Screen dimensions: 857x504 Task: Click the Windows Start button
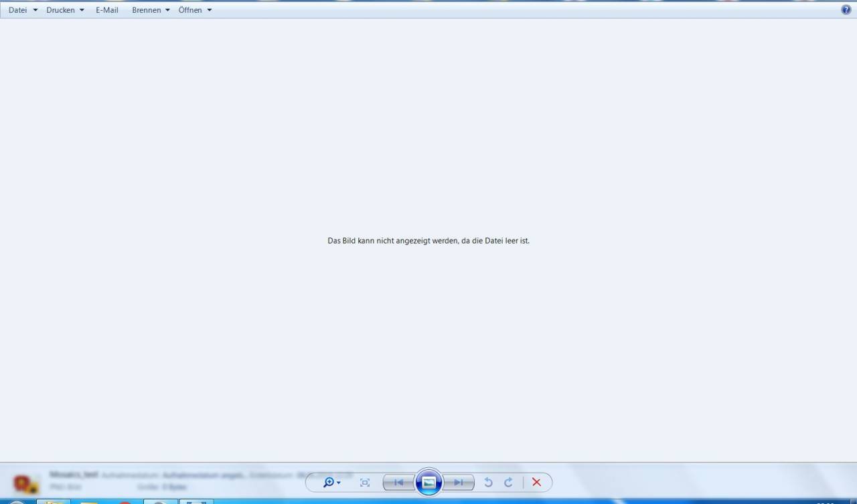17,501
